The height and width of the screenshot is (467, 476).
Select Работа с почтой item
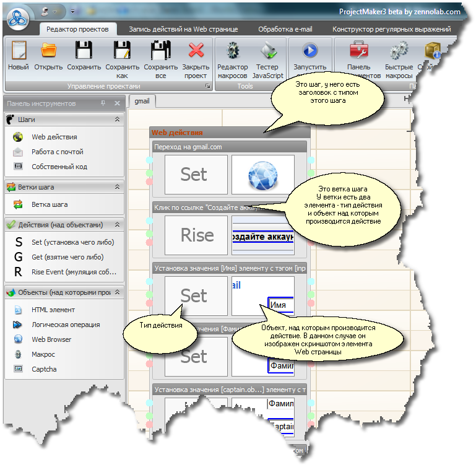point(57,152)
